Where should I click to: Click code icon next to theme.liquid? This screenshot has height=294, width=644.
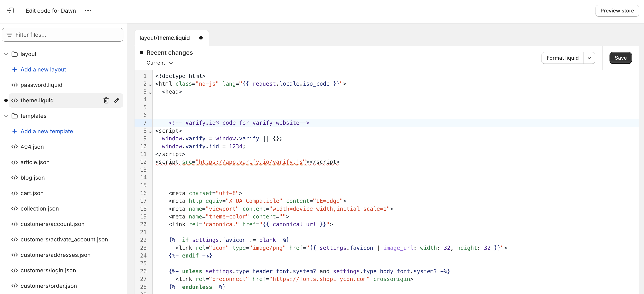(x=15, y=100)
